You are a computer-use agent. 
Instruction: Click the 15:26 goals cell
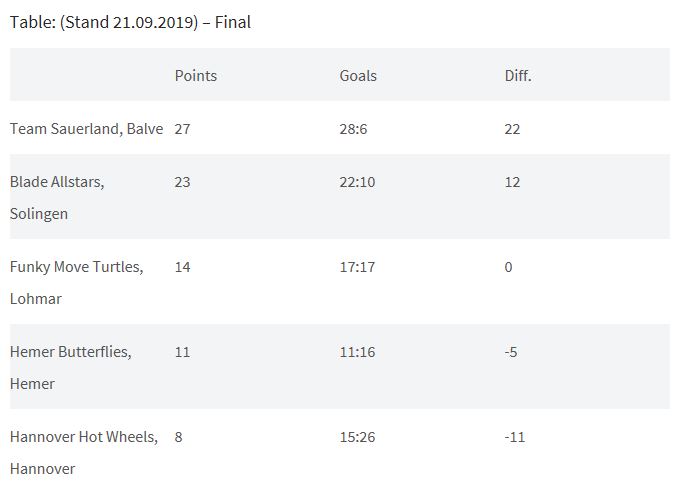coord(357,437)
